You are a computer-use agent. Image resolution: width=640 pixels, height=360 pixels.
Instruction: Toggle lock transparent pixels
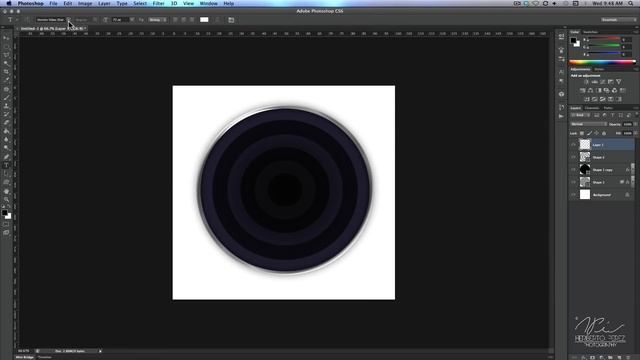click(582, 133)
